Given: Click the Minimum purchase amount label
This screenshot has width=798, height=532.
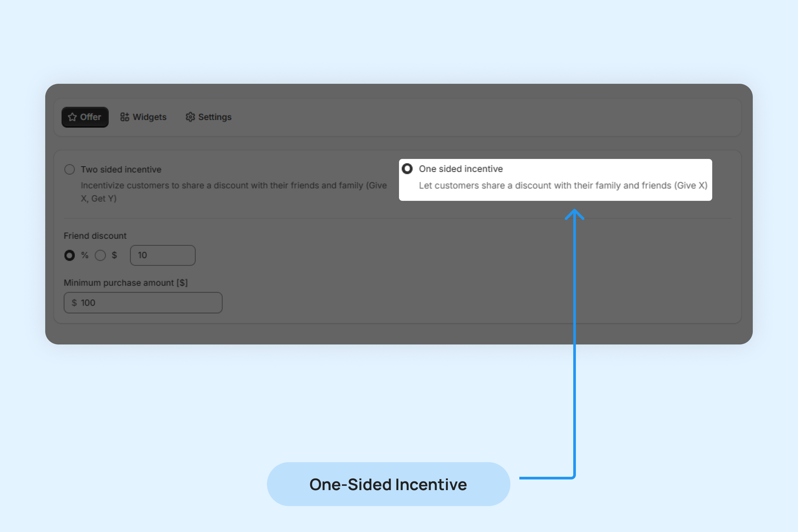Looking at the screenshot, I should click(126, 283).
